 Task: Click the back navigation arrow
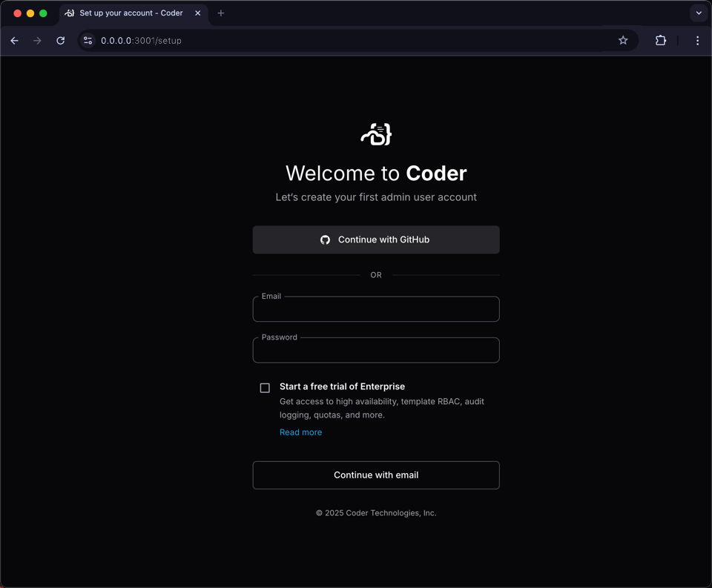(15, 41)
